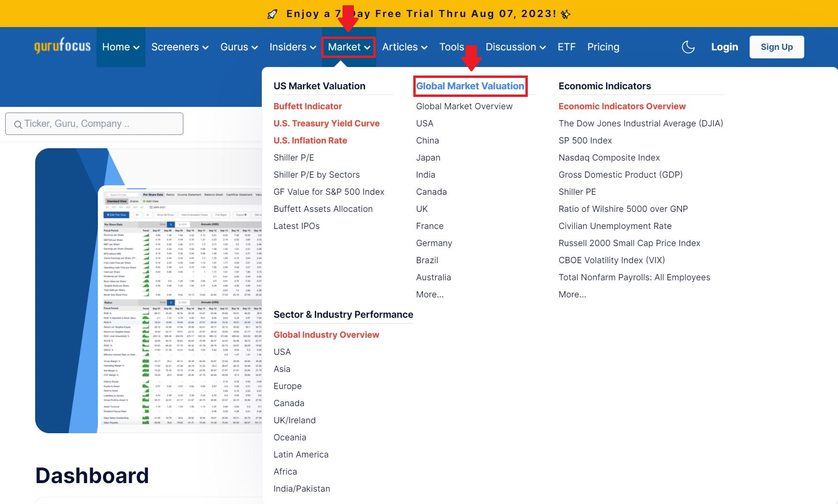Select Shiller P/E by Sectors
This screenshot has width=838, height=504.
[x=316, y=175]
